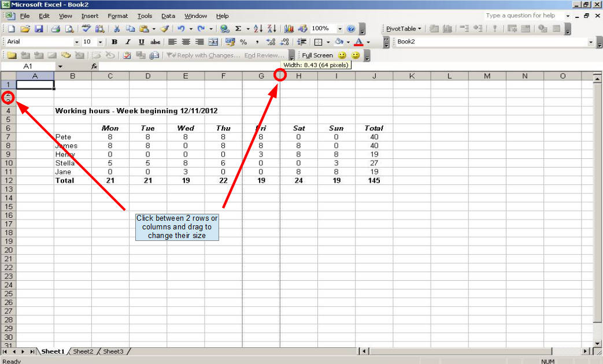Screen dimensions: 603x364
Task: Sort ascending with the A-Z icon
Action: pos(258,28)
